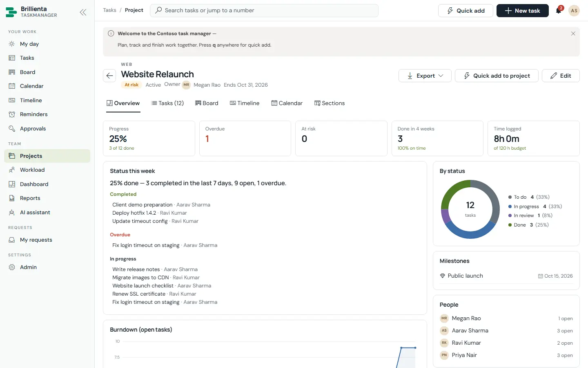588x368 pixels.
Task: Open the notifications bell
Action: pos(559,11)
